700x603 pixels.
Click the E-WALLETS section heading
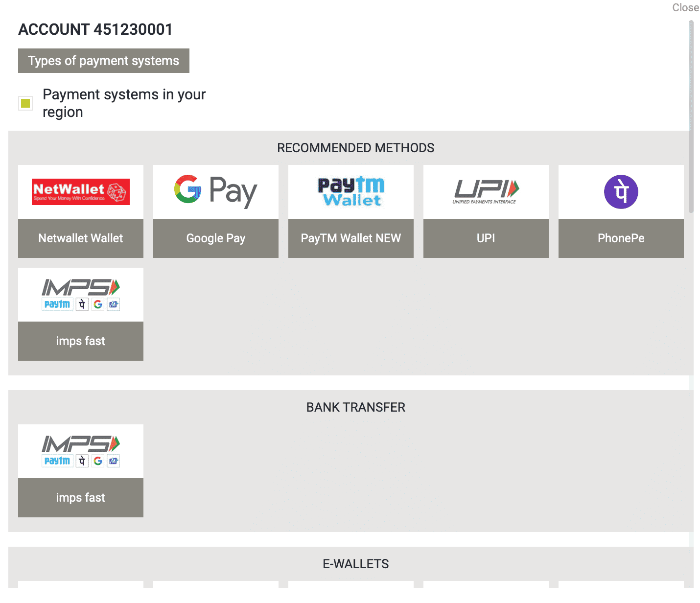[x=356, y=564]
